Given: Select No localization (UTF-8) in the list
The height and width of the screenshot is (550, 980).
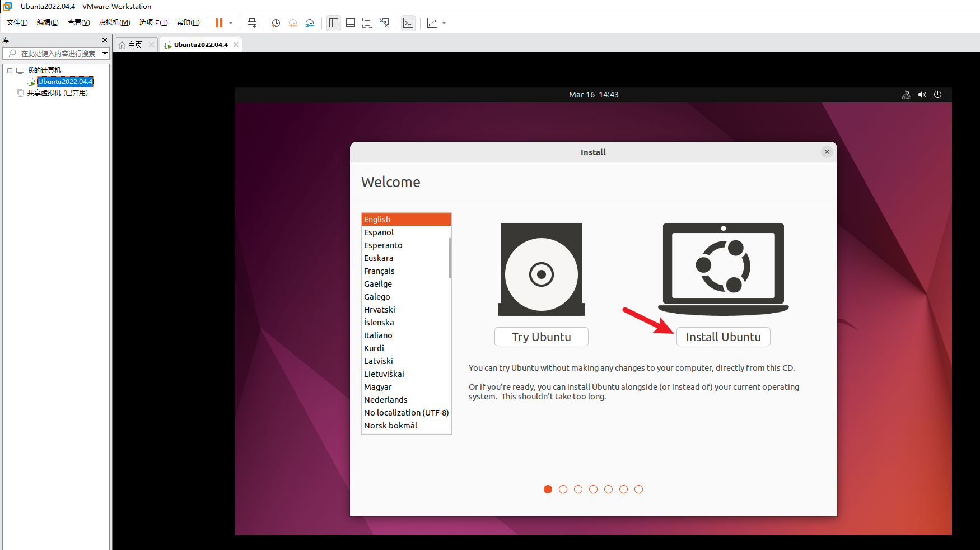Looking at the screenshot, I should (405, 413).
